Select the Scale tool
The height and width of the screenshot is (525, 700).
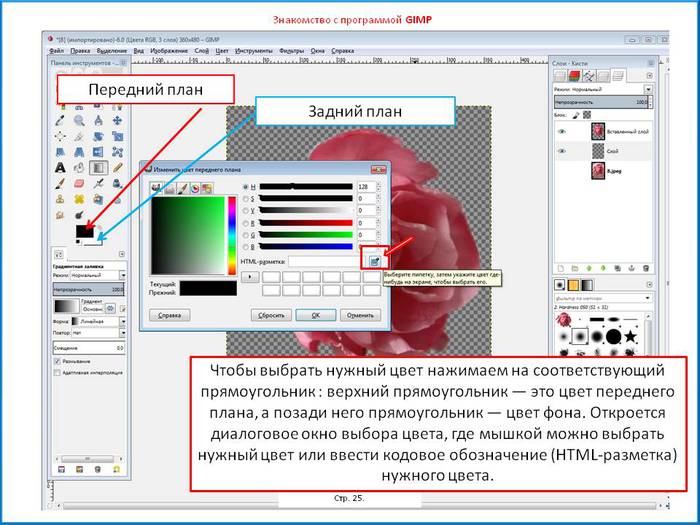click(x=117, y=136)
